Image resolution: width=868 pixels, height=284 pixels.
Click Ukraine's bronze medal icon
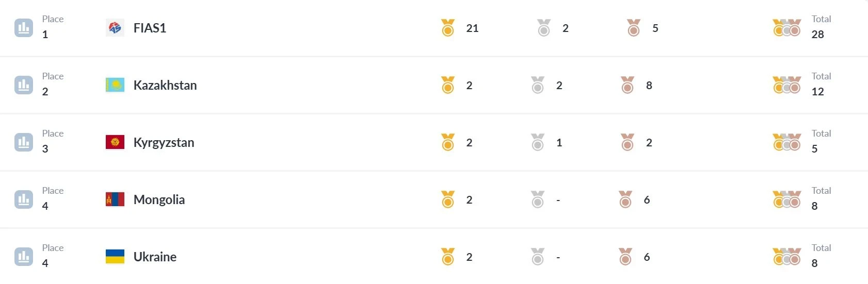pos(625,257)
